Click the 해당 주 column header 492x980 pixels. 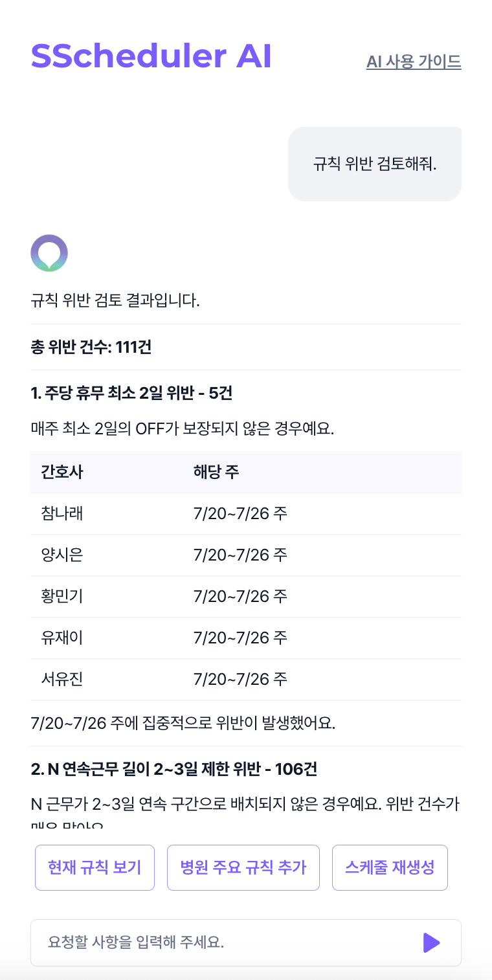(216, 472)
